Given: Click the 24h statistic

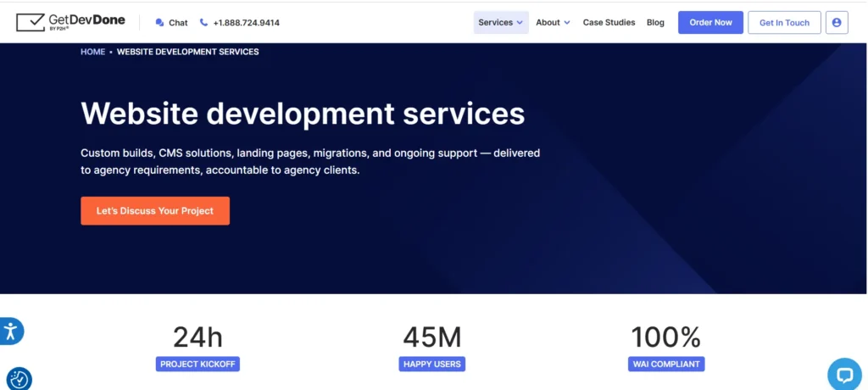Looking at the screenshot, I should 198,337.
